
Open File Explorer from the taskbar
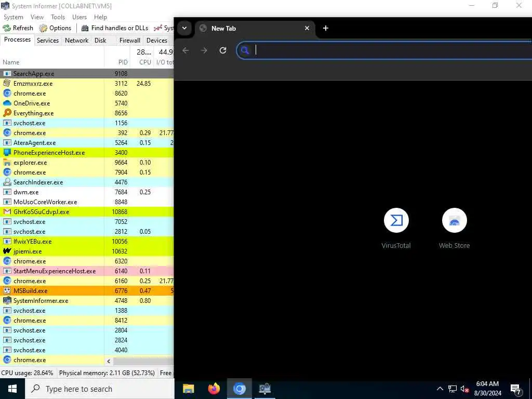coord(188,389)
